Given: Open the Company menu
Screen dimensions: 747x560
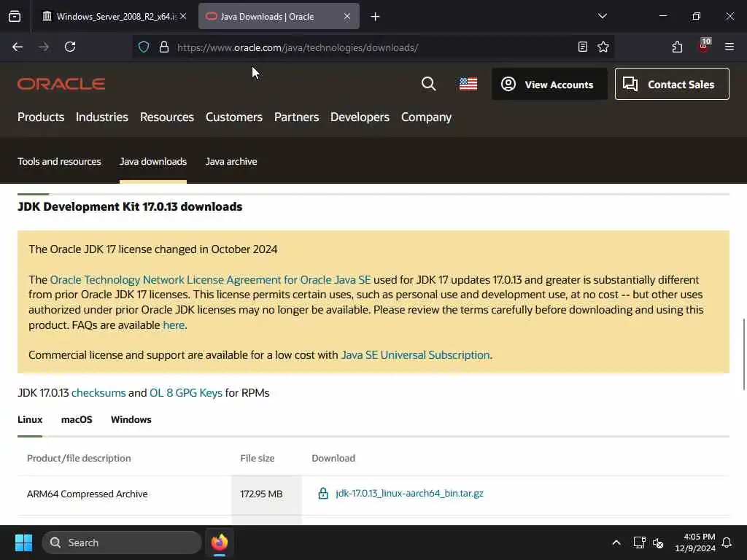Looking at the screenshot, I should pyautogui.click(x=426, y=117).
